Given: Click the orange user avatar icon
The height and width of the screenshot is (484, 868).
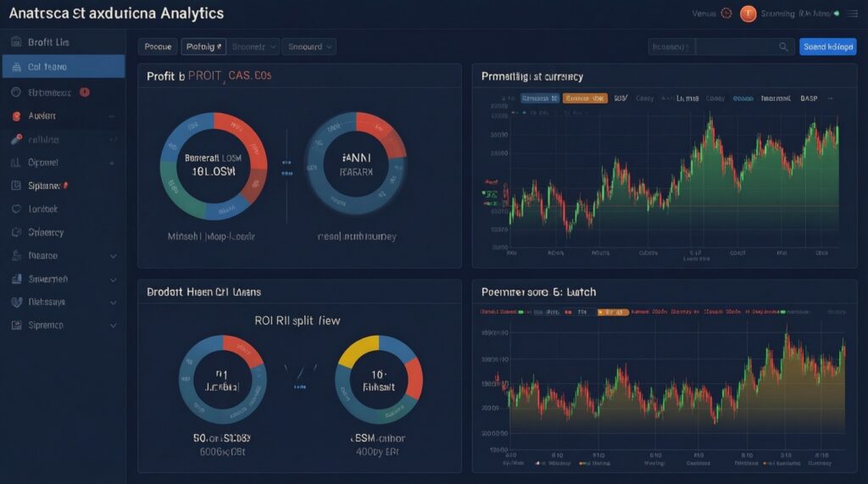Looking at the screenshot, I should 748,14.
